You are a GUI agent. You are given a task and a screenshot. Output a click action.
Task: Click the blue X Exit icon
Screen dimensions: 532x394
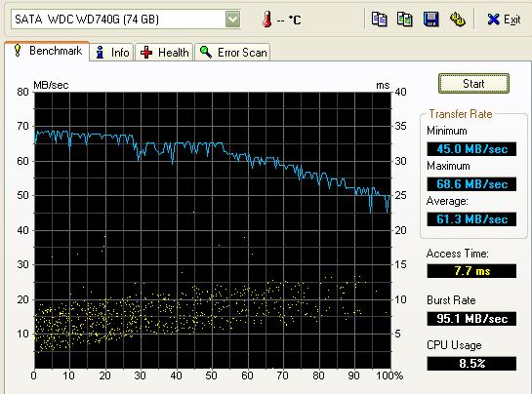tap(493, 20)
